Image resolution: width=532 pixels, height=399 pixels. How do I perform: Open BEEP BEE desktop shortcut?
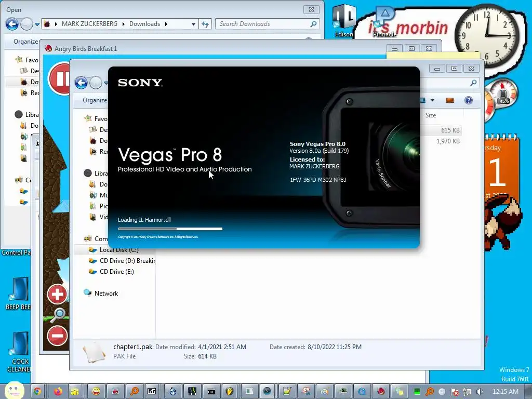click(x=18, y=294)
